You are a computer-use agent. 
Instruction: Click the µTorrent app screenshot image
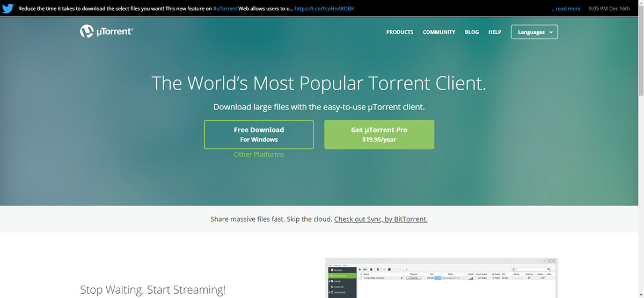click(x=442, y=278)
